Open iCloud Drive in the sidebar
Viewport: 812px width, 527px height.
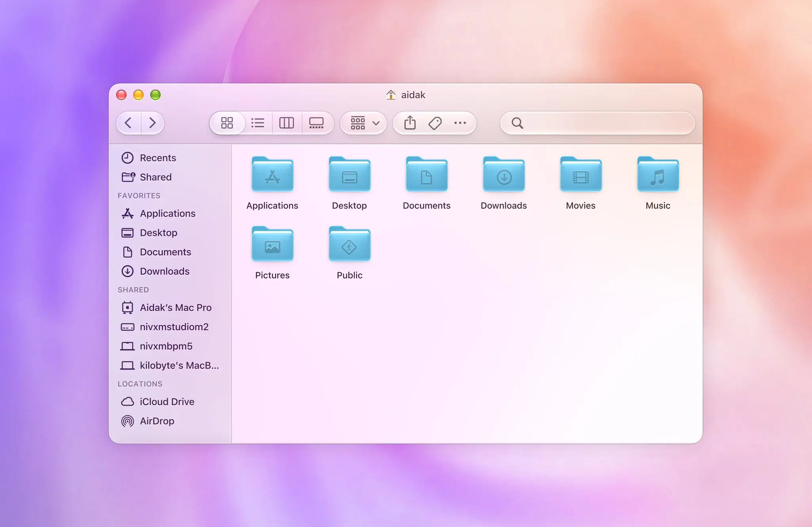click(167, 402)
